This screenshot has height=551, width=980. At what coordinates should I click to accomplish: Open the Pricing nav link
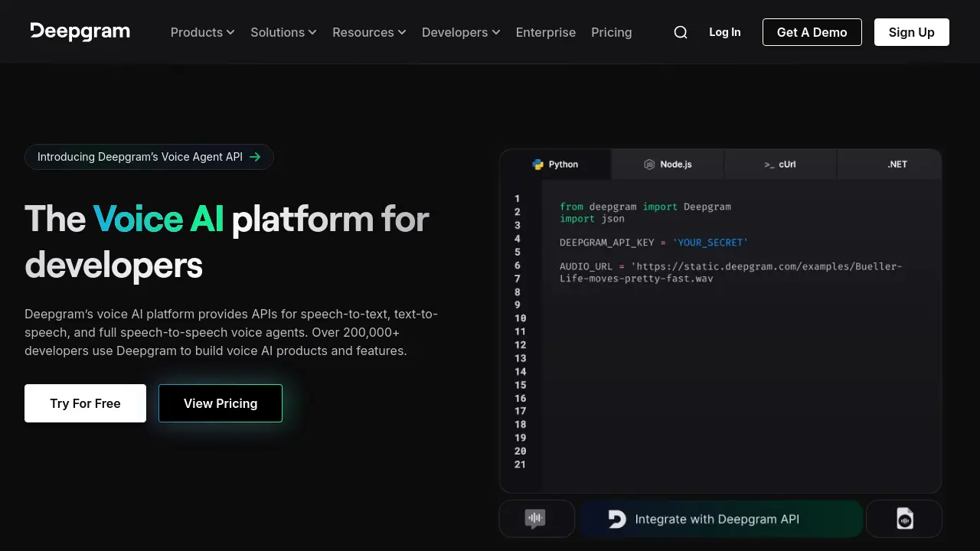point(612,32)
